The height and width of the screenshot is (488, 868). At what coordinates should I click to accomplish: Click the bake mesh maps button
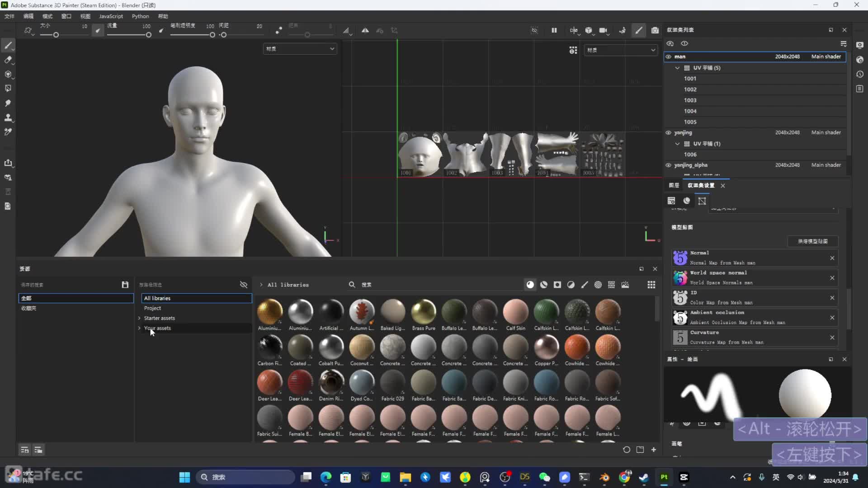click(x=813, y=241)
